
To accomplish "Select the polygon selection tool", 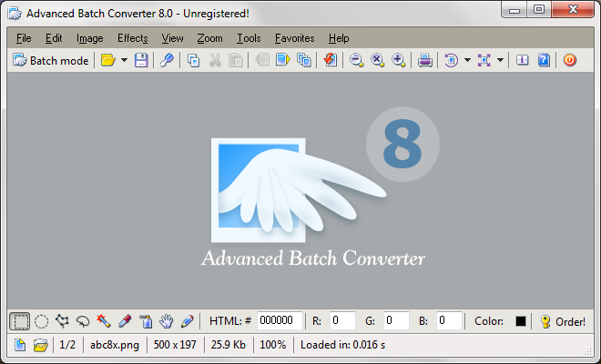I will 62,321.
